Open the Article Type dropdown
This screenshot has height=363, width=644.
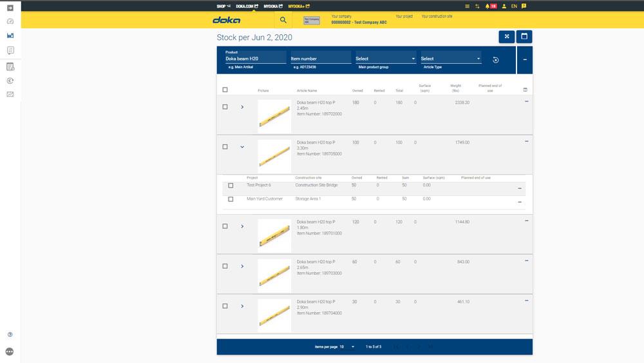(451, 59)
